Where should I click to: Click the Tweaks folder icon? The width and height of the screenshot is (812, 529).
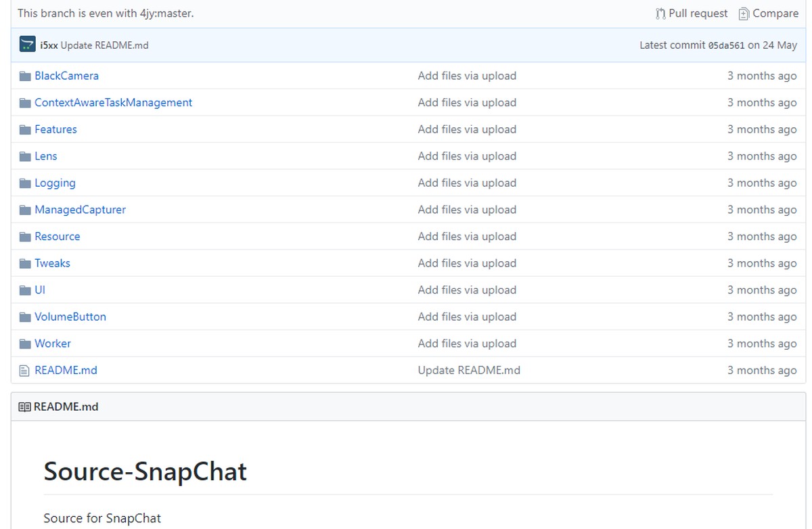coord(25,263)
